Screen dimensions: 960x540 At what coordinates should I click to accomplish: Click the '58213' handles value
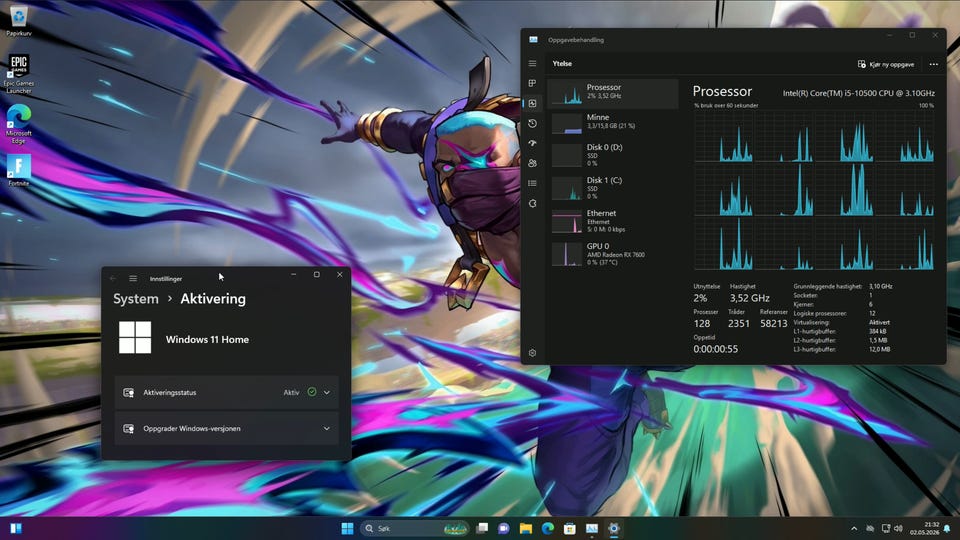(x=773, y=323)
